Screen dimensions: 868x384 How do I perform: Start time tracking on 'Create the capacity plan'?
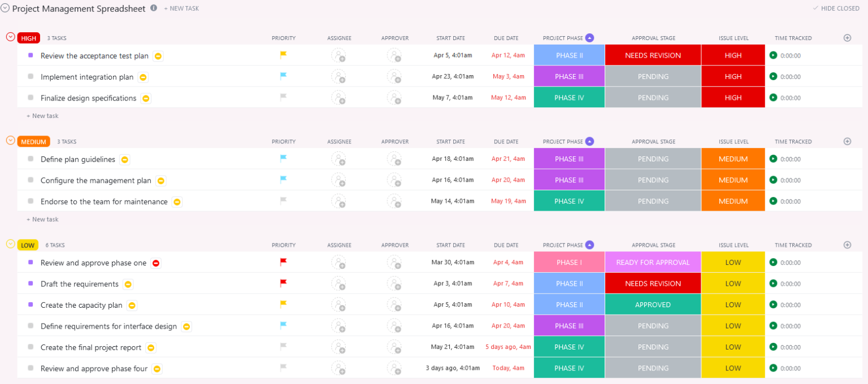(x=773, y=304)
